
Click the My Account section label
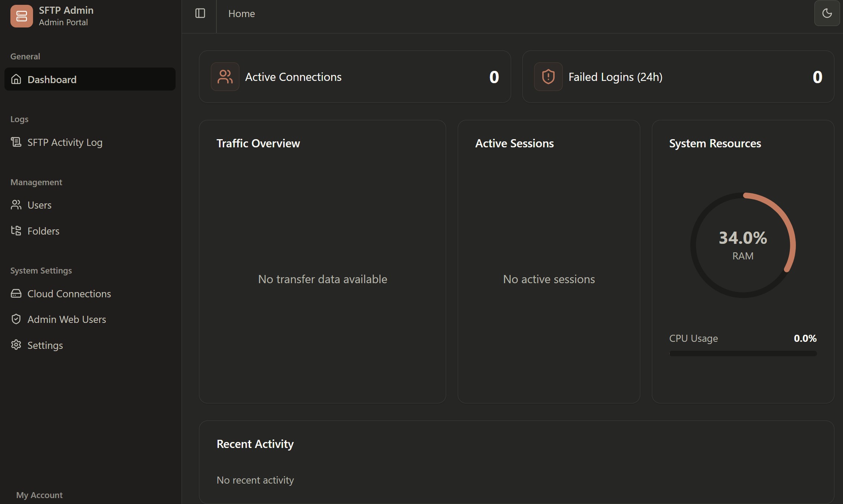click(x=39, y=495)
